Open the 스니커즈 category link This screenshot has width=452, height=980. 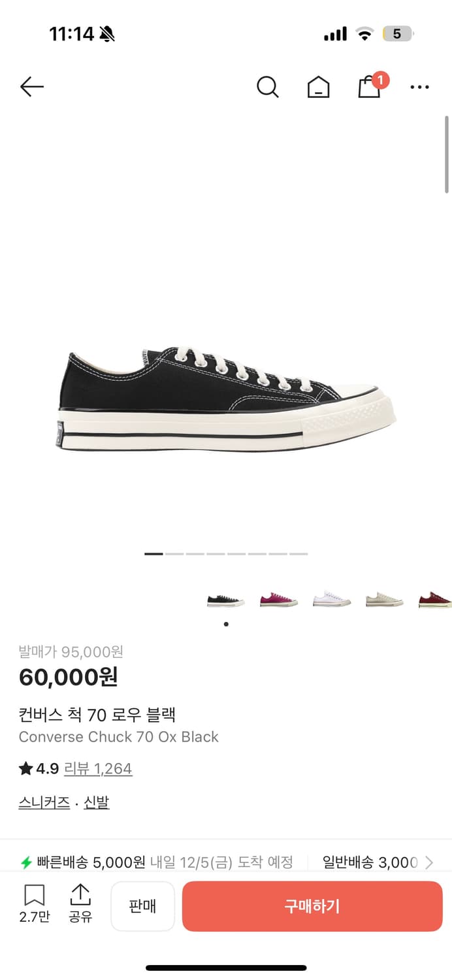[44, 802]
